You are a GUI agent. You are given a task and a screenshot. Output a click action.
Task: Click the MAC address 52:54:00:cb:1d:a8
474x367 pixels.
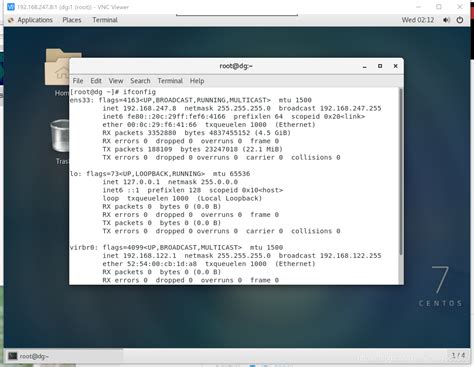pos(162,264)
